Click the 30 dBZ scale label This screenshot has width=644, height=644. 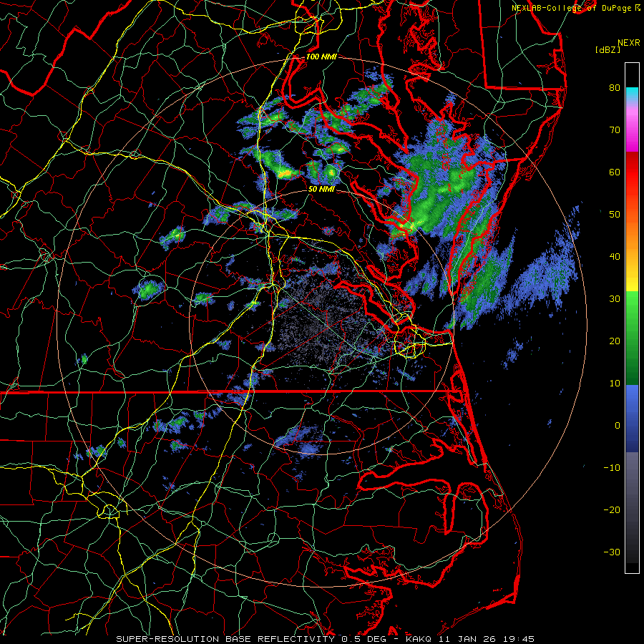click(x=615, y=299)
